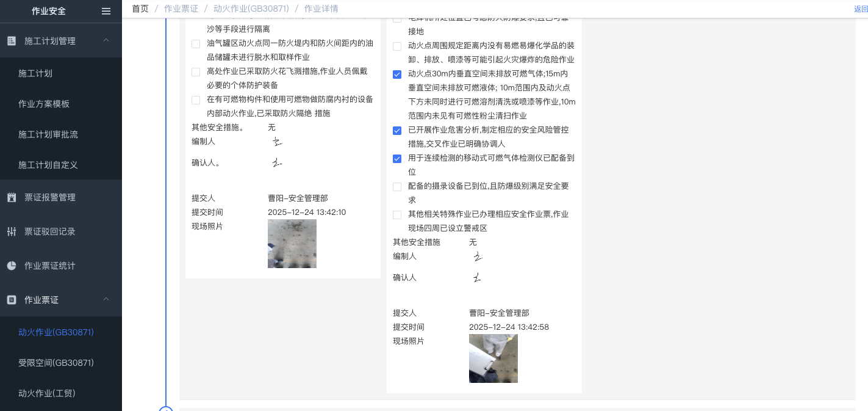Collapse 施工计划管理 using its chevron arrow
868x411 pixels.
coord(106,41)
